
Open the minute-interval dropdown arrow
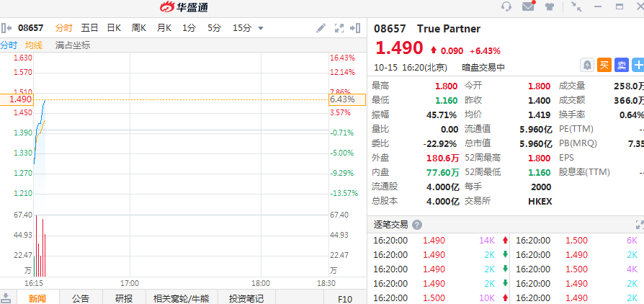tap(261, 29)
